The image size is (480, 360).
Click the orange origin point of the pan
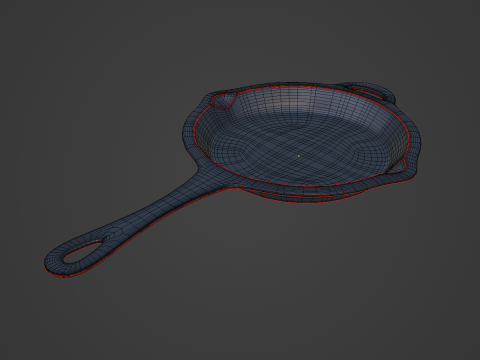pyautogui.click(x=299, y=156)
